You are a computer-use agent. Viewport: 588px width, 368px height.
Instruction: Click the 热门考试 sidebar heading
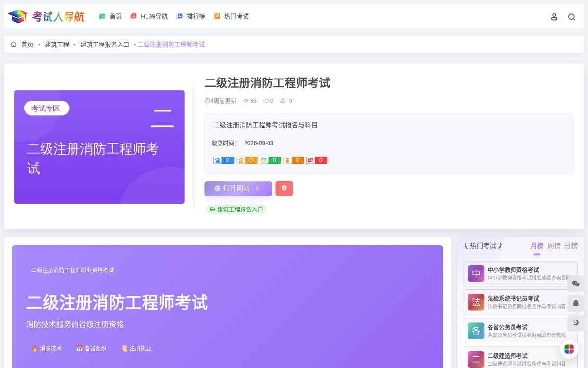click(483, 246)
